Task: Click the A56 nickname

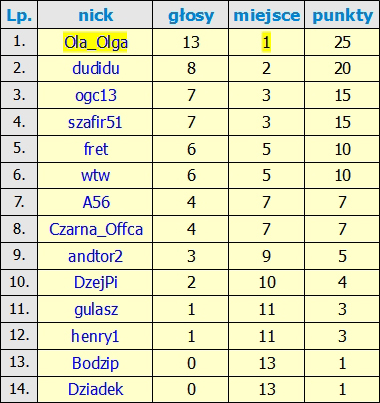Action: pos(96,203)
